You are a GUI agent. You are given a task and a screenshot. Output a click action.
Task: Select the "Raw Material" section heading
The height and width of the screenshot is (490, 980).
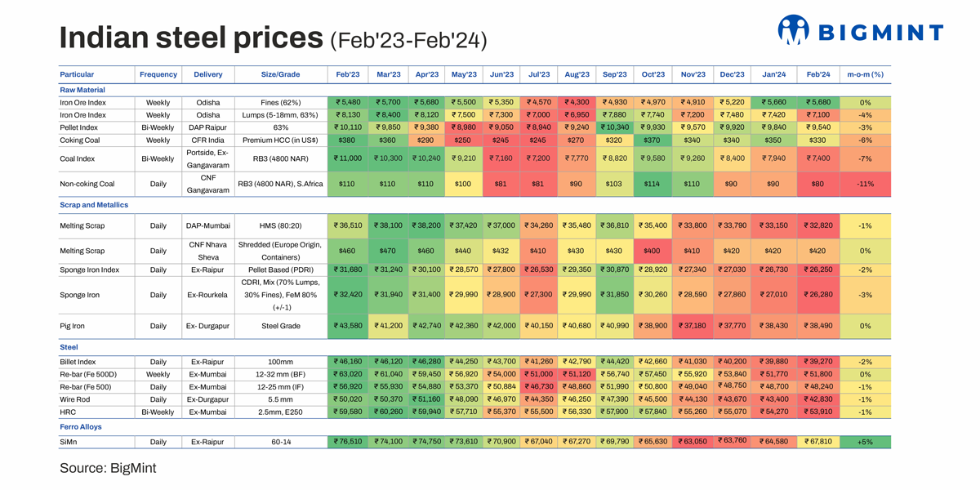pyautogui.click(x=82, y=90)
